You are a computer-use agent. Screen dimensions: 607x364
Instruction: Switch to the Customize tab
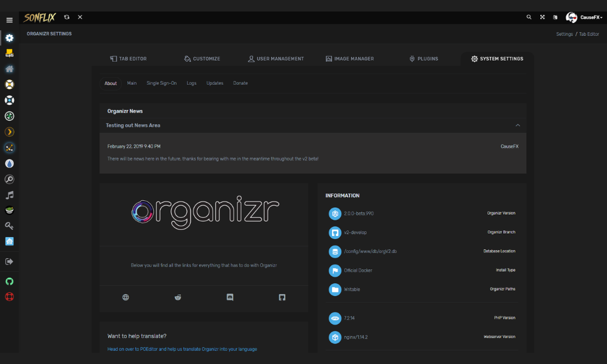click(202, 59)
